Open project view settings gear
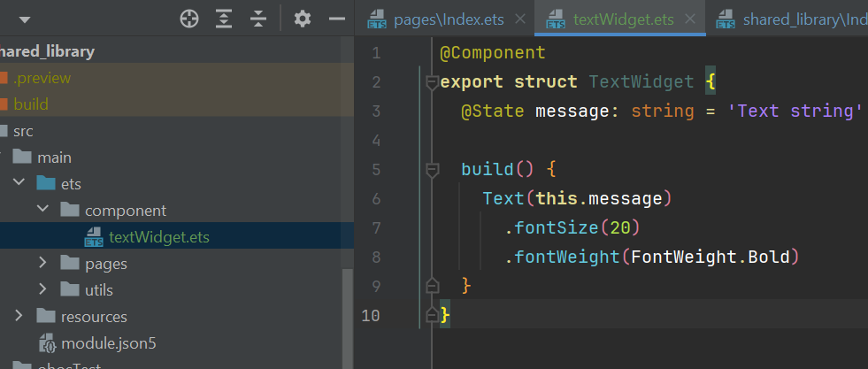Screen dimensions: 868x369 click(x=303, y=19)
